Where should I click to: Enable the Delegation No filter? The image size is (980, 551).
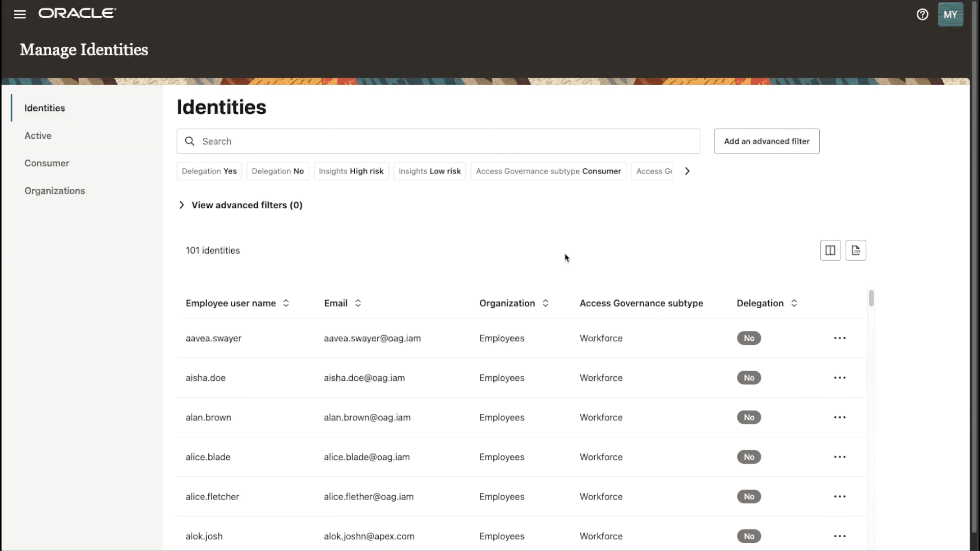pos(277,171)
